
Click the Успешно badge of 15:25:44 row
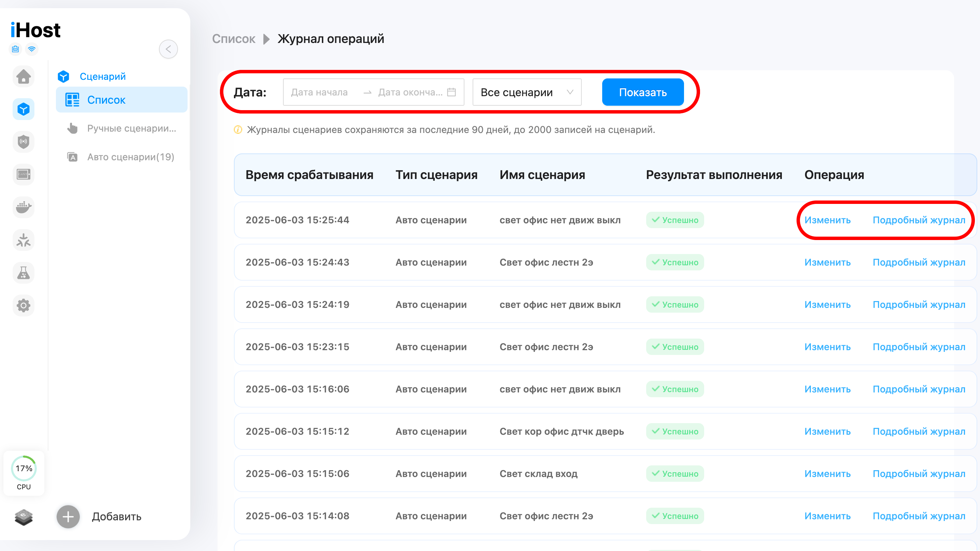675,220
